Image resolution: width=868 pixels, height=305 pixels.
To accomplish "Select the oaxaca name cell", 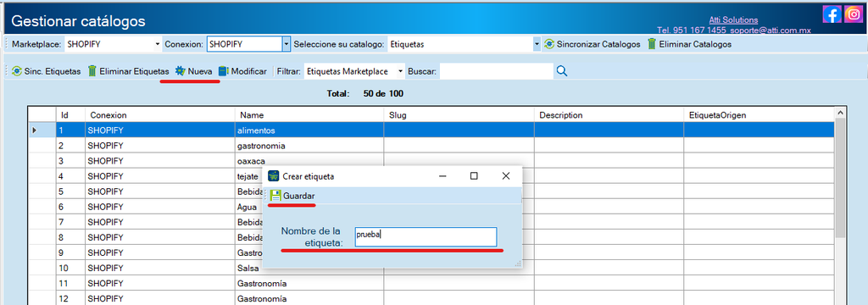I will coord(309,161).
